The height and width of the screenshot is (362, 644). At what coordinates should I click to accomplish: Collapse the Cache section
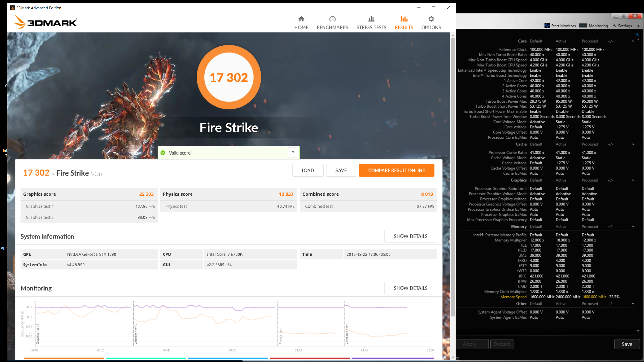point(633,144)
